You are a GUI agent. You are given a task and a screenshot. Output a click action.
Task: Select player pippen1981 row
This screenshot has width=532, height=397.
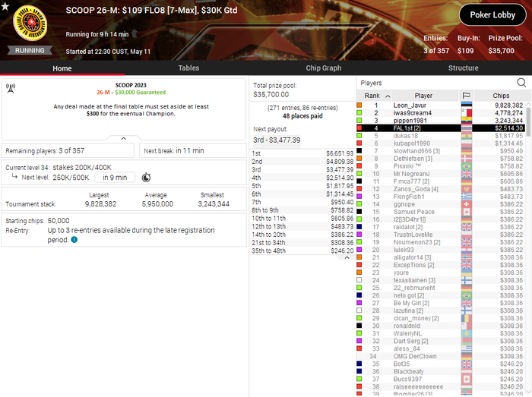440,121
